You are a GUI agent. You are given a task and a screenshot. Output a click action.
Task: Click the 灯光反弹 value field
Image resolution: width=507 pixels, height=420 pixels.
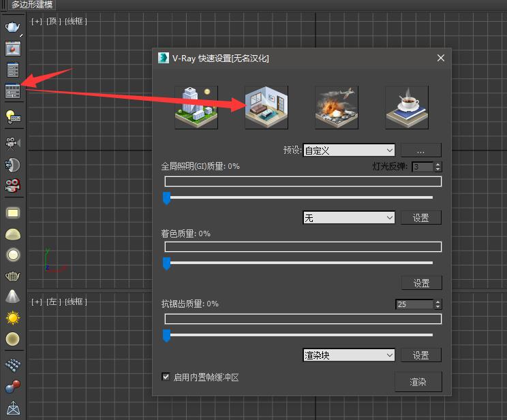pyautogui.click(x=422, y=167)
